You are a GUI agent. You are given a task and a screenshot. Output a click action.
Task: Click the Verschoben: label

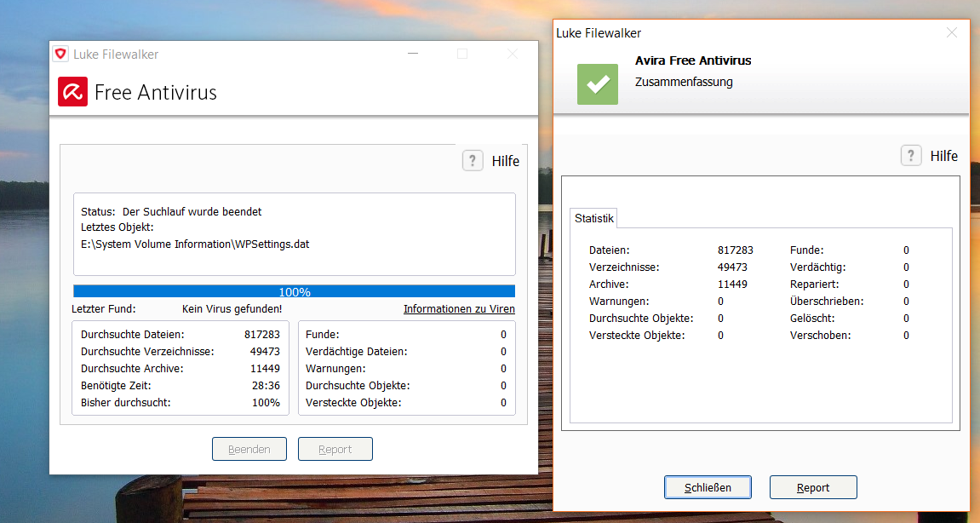pos(821,336)
